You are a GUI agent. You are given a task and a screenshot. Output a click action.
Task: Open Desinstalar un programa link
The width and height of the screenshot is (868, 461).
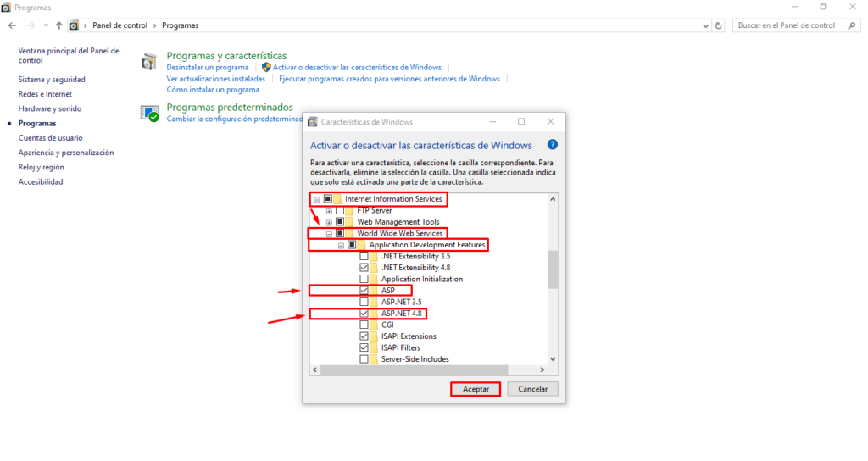click(208, 68)
